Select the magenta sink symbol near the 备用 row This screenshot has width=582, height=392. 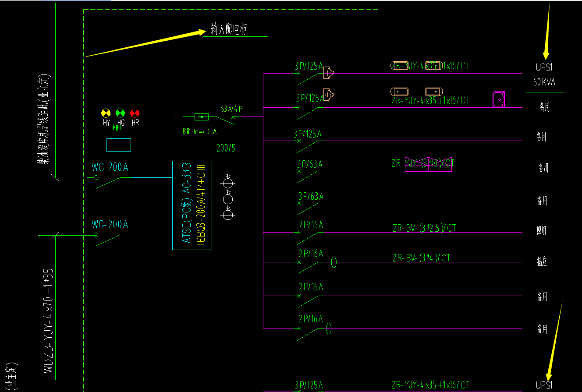tap(499, 99)
